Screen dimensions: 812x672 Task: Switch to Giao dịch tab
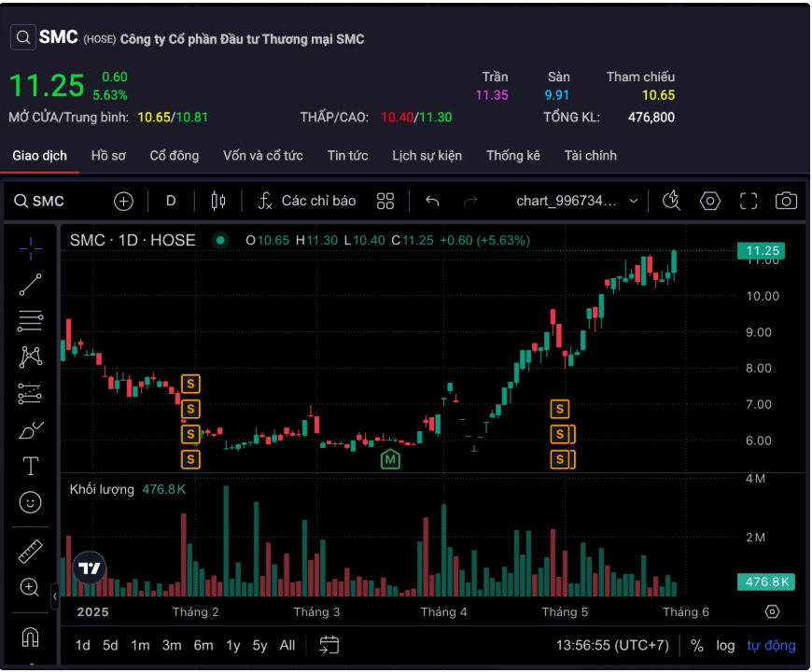40,156
